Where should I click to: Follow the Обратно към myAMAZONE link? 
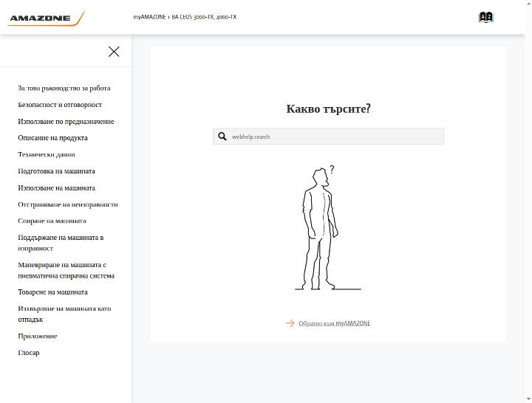(x=335, y=323)
